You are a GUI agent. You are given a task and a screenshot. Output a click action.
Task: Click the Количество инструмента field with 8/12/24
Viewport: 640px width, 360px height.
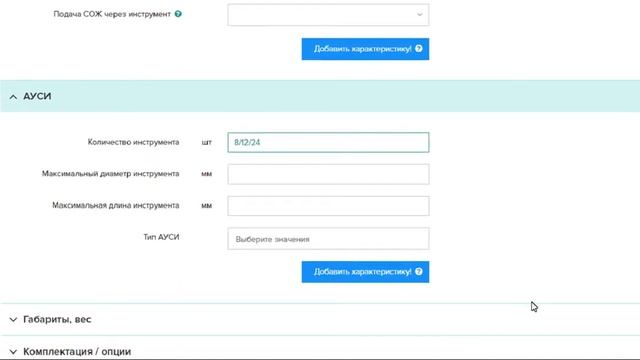(328, 142)
